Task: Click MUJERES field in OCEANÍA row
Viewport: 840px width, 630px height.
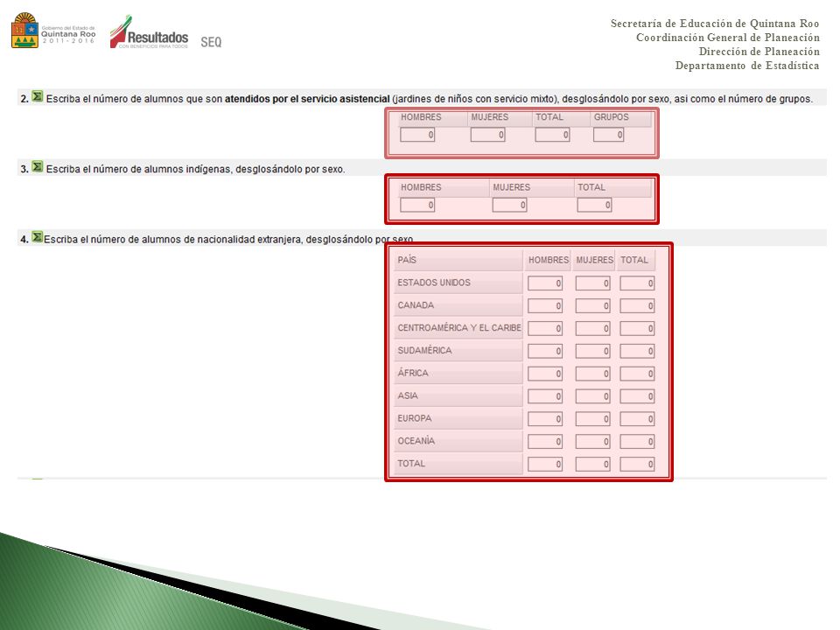Action: coord(592,441)
